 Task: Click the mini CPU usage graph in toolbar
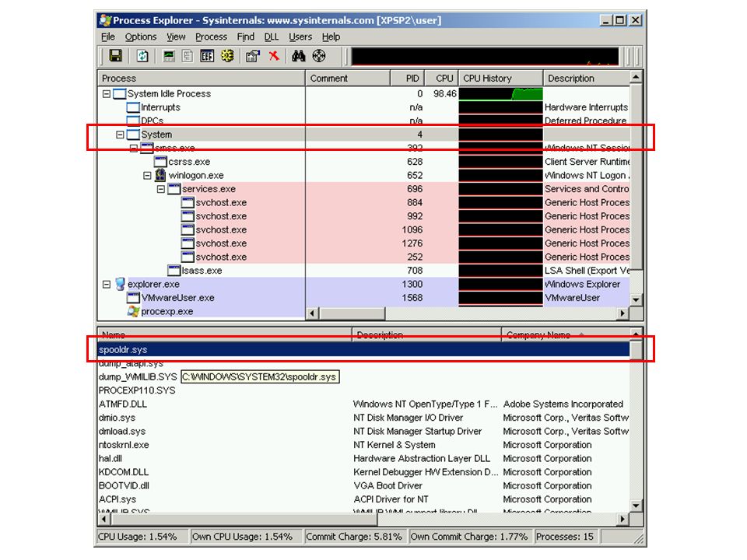(x=485, y=56)
